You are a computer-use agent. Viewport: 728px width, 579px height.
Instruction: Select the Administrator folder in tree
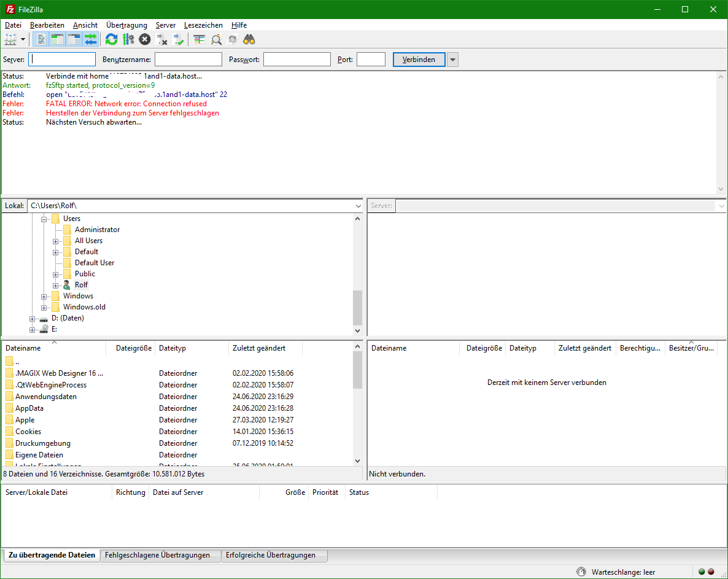(x=97, y=230)
